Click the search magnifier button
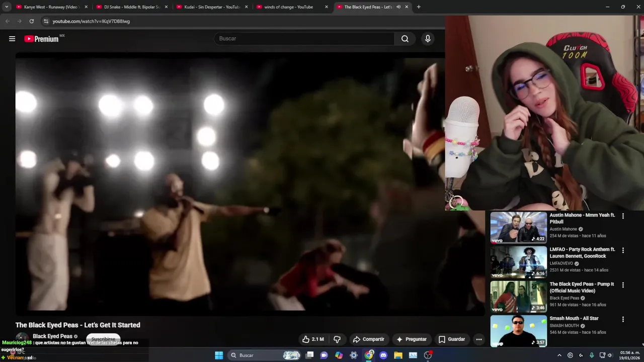 click(x=405, y=39)
